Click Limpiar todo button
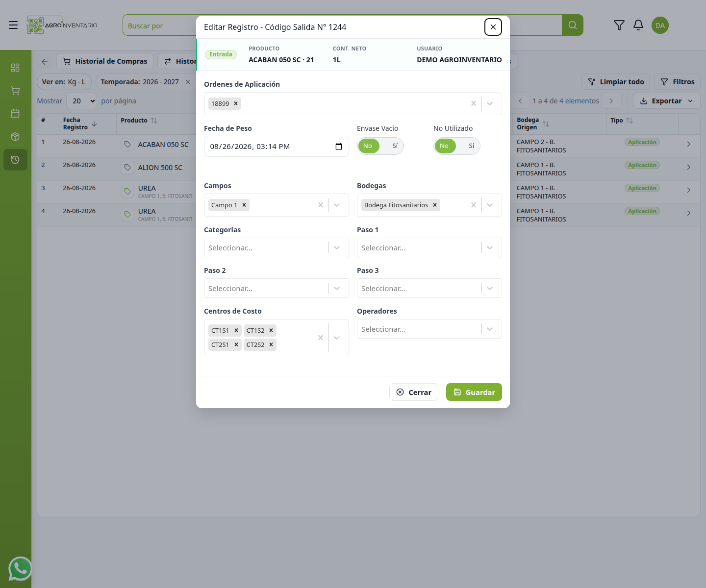The image size is (706, 588). click(616, 82)
